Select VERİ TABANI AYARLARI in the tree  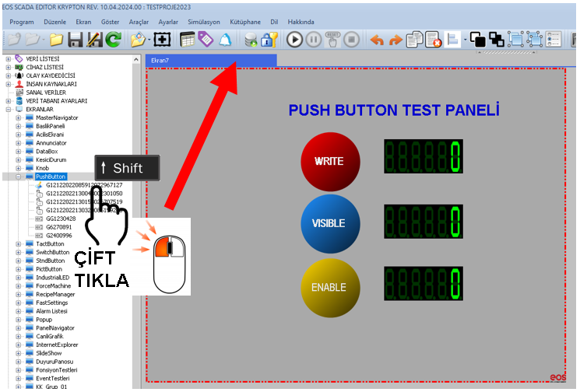point(57,101)
